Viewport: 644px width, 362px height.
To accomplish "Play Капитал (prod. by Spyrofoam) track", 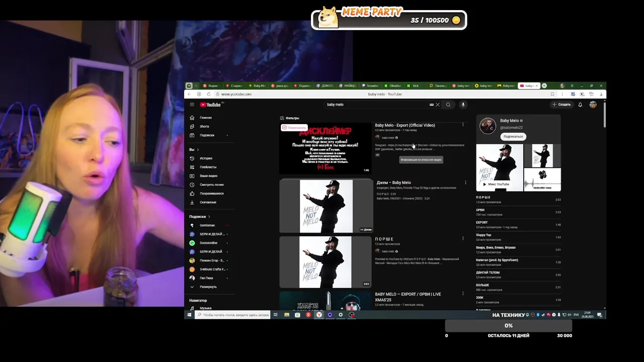I will (x=518, y=262).
